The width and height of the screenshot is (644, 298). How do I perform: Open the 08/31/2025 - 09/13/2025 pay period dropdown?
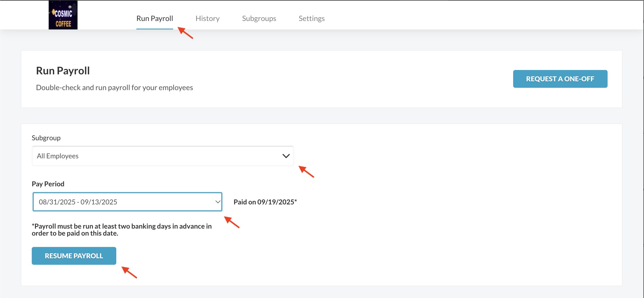point(122,202)
